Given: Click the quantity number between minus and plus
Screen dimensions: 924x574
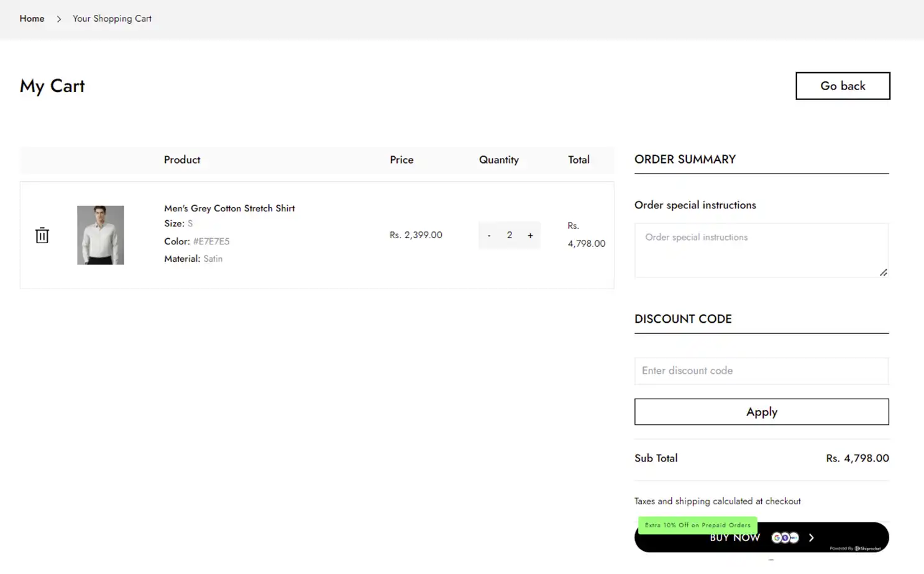Looking at the screenshot, I should [x=510, y=235].
